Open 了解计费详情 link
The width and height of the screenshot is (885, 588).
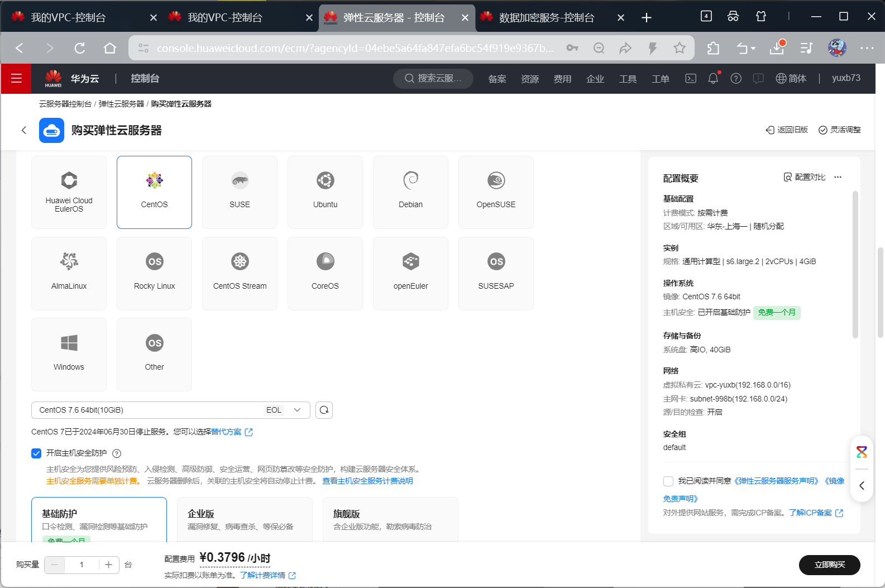(x=267, y=575)
